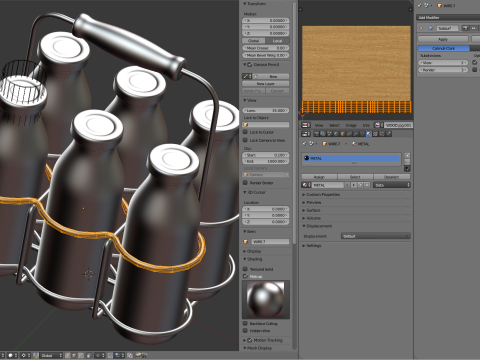Open material slot specials arrow menu
This screenshot has width=480, height=360.
(x=407, y=168)
